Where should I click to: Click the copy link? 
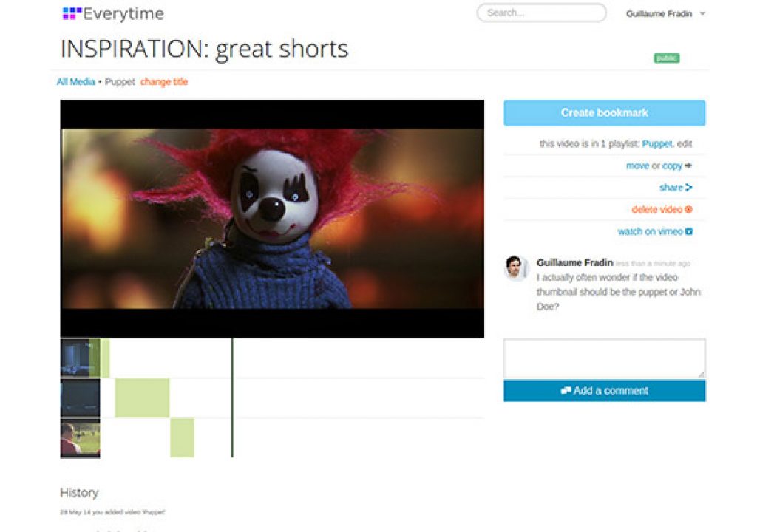click(x=672, y=166)
